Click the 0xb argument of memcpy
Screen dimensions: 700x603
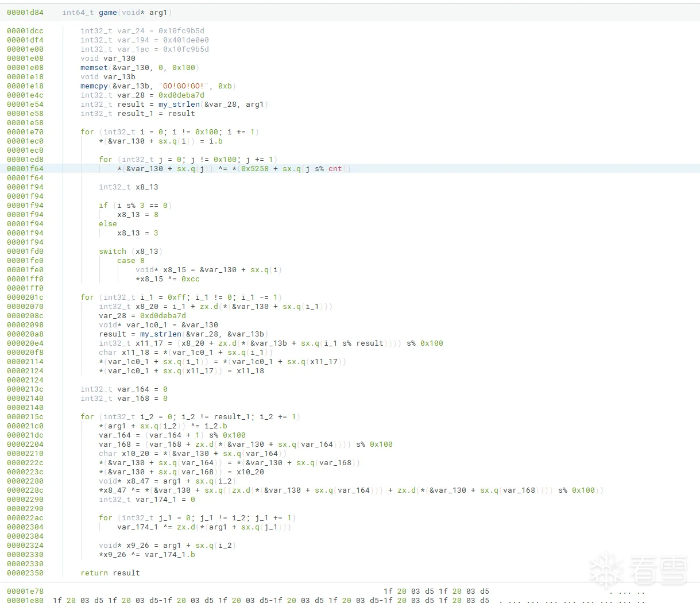[225, 86]
